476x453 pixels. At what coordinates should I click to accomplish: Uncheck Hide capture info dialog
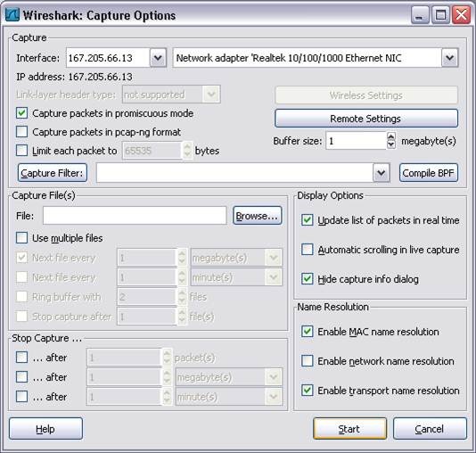point(308,279)
